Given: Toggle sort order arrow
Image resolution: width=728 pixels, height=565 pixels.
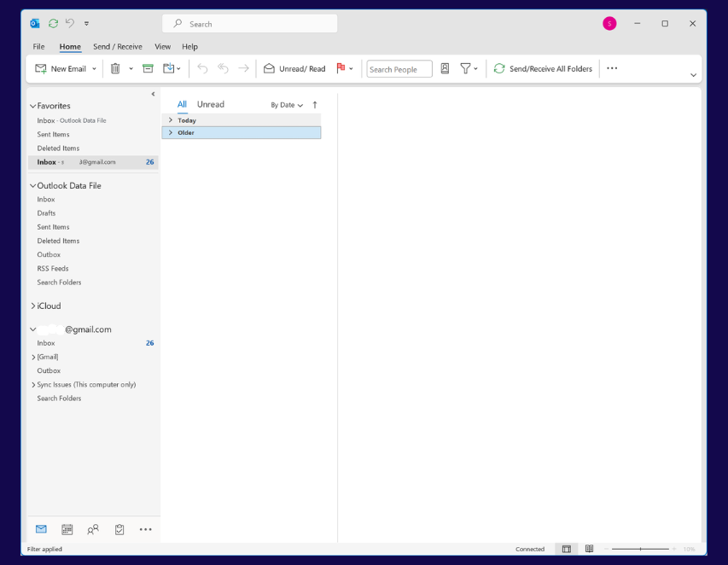Looking at the screenshot, I should pyautogui.click(x=315, y=105).
